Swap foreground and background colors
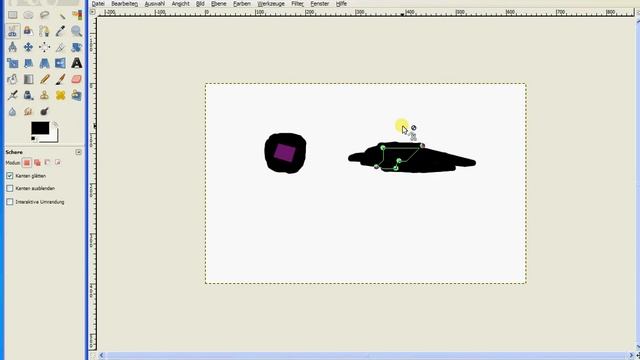Image resolution: width=640 pixels, height=360 pixels. point(55,124)
